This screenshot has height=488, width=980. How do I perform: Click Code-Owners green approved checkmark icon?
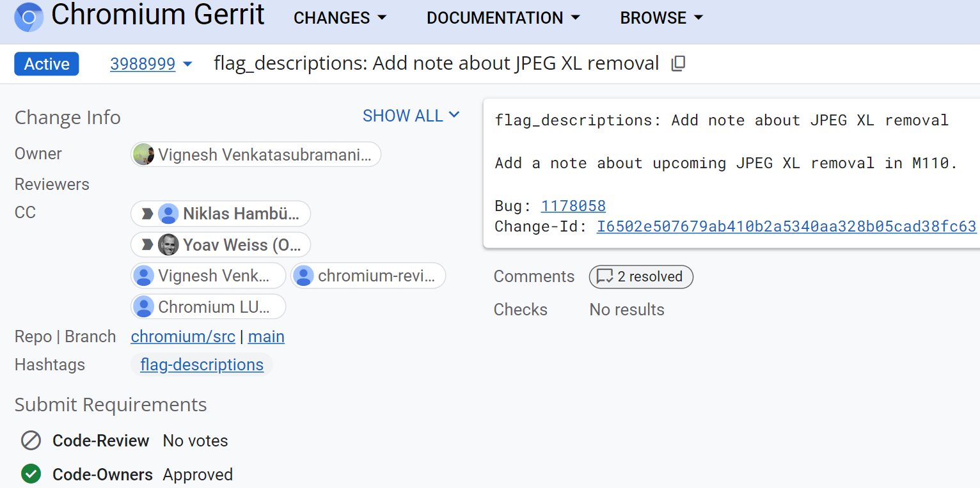coord(31,474)
